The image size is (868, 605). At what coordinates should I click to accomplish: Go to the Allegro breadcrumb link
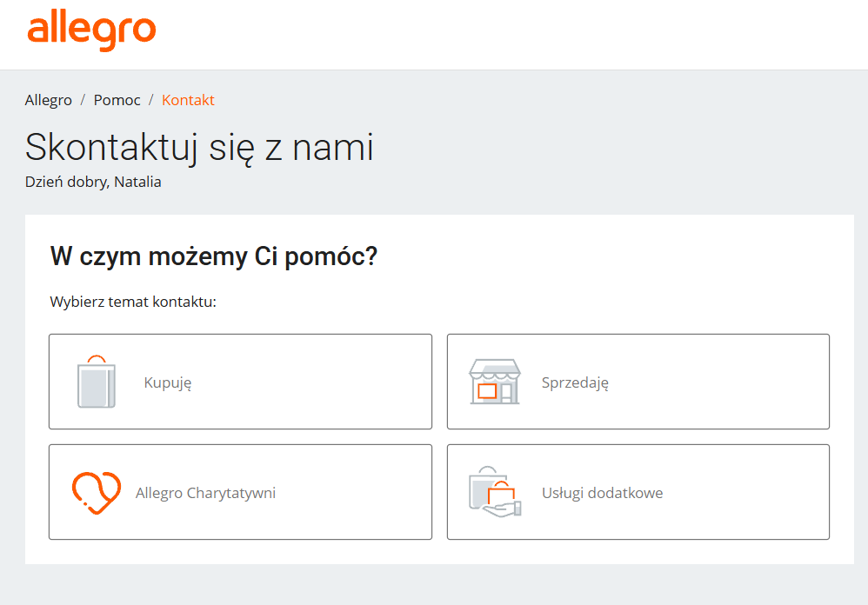coord(48,100)
